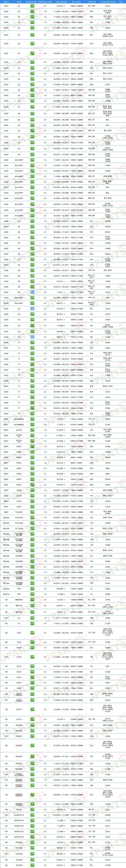Screen dimensions: 126x868
Task: Click the fuel icon in the Leon 177kW row
Action: click(32, 496)
